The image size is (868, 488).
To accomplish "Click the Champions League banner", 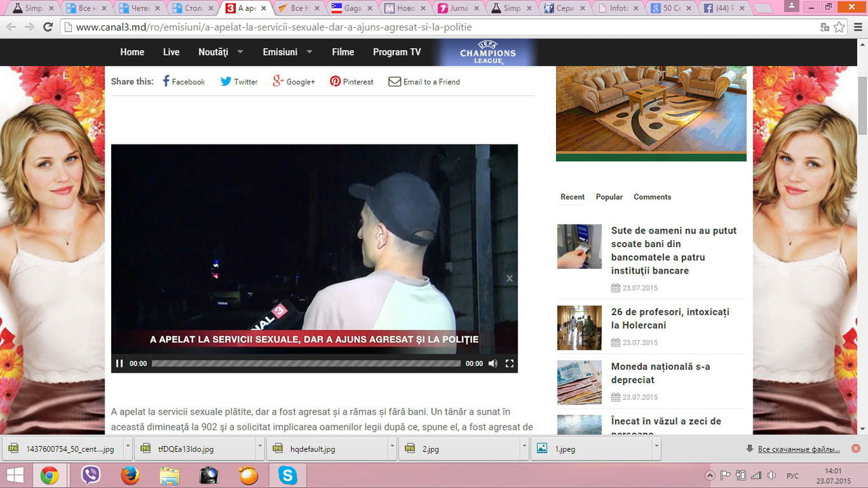I will 488,52.
